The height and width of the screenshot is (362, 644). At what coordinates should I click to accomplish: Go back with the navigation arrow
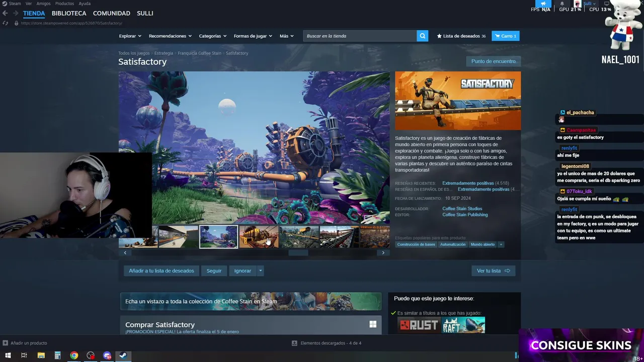click(x=5, y=13)
